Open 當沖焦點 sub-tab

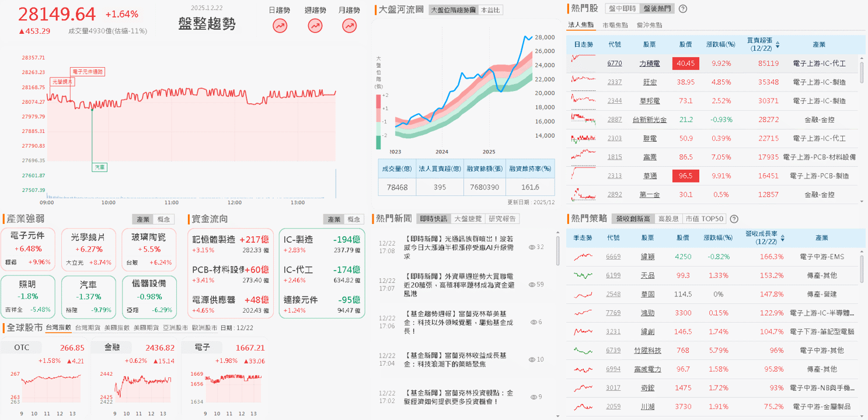(x=650, y=25)
